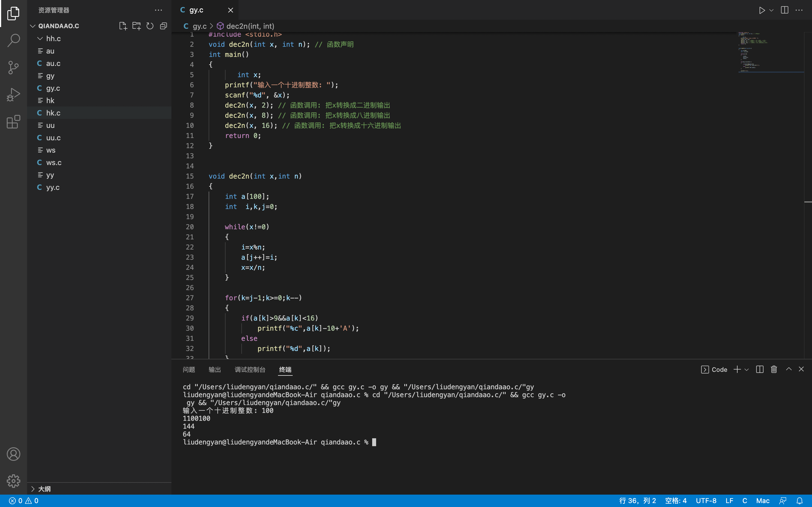The image size is (812, 507).
Task: Maximize the terminal panel size
Action: (789, 369)
